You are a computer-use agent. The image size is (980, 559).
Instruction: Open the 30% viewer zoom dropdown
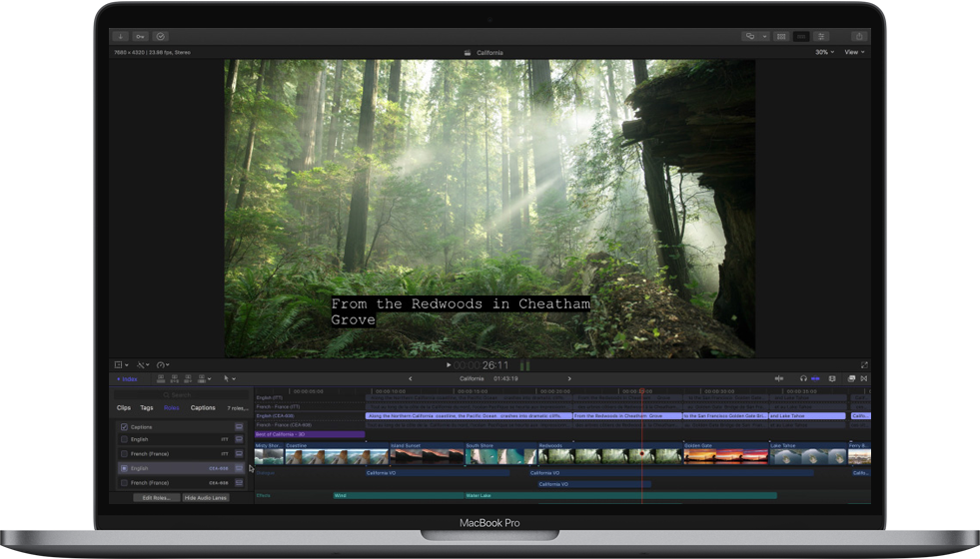pyautogui.click(x=824, y=52)
